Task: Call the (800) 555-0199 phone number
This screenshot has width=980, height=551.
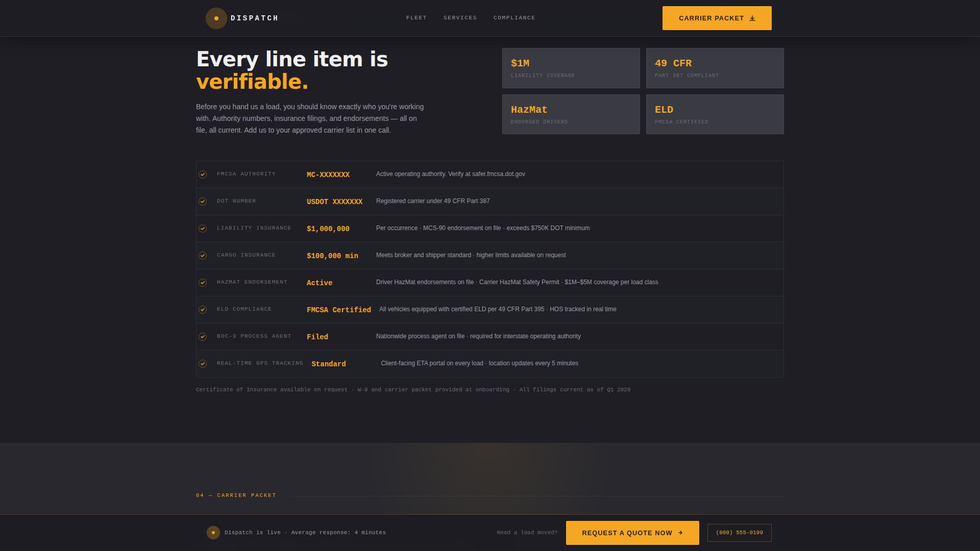Action: point(739,532)
